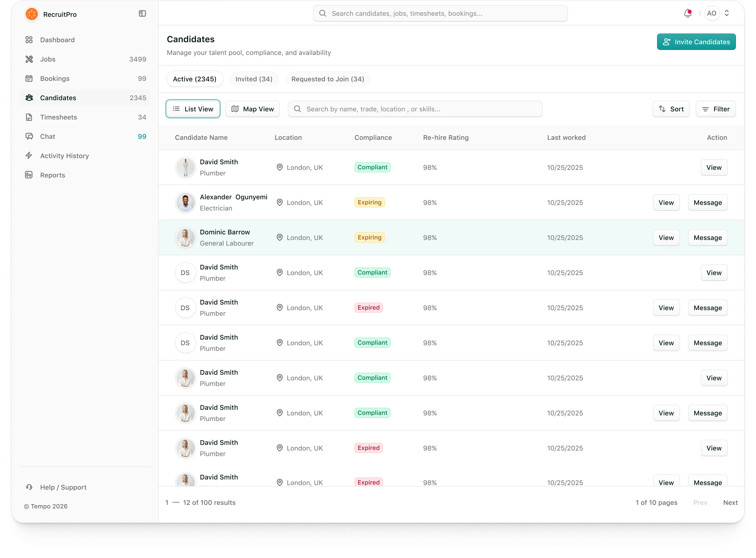
Task: Go to Jobs in sidebar
Action: coord(85,59)
